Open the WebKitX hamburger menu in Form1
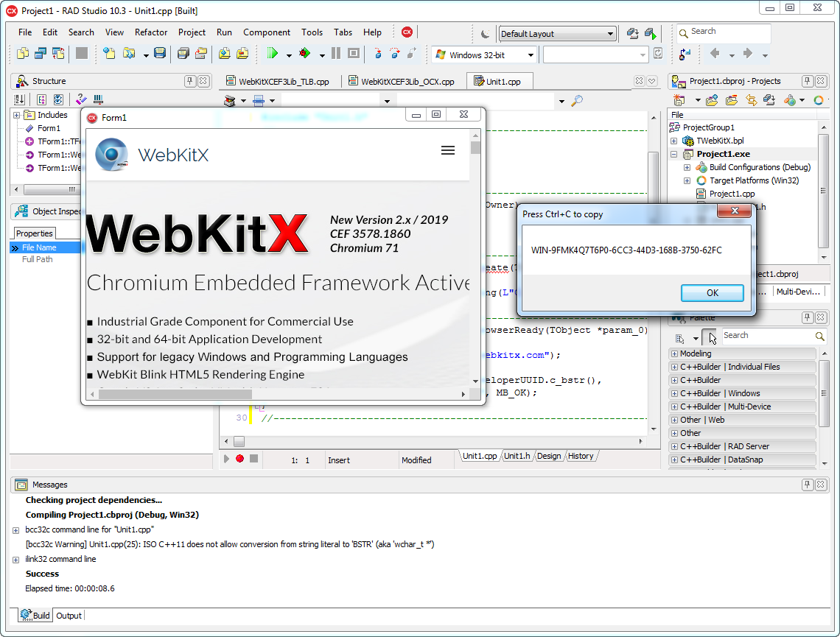The height and width of the screenshot is (637, 840). pyautogui.click(x=448, y=150)
